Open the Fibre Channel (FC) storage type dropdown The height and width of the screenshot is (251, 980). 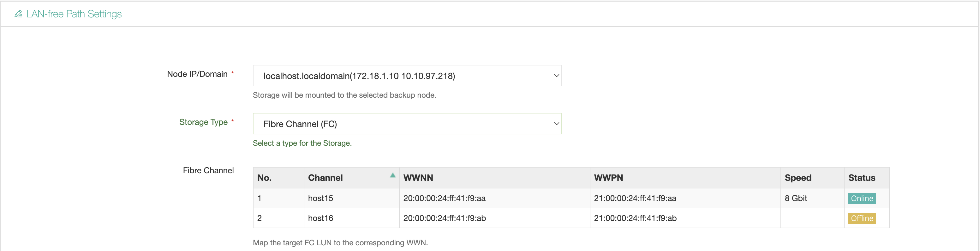point(407,123)
